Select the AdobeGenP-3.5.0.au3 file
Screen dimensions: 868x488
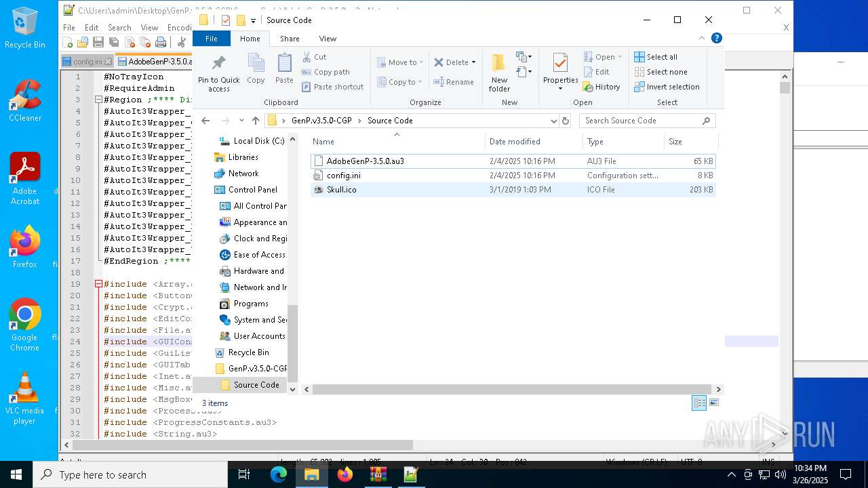tap(513, 161)
